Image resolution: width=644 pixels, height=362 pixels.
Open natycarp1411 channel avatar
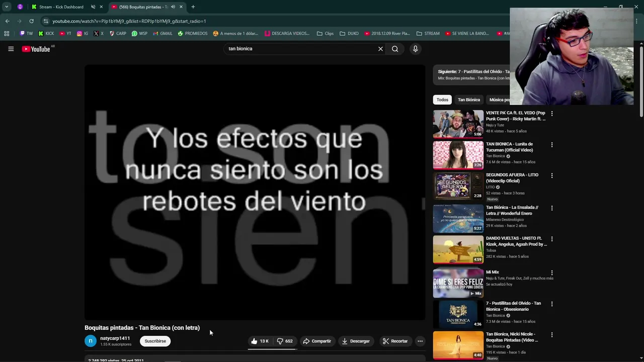tap(91, 341)
